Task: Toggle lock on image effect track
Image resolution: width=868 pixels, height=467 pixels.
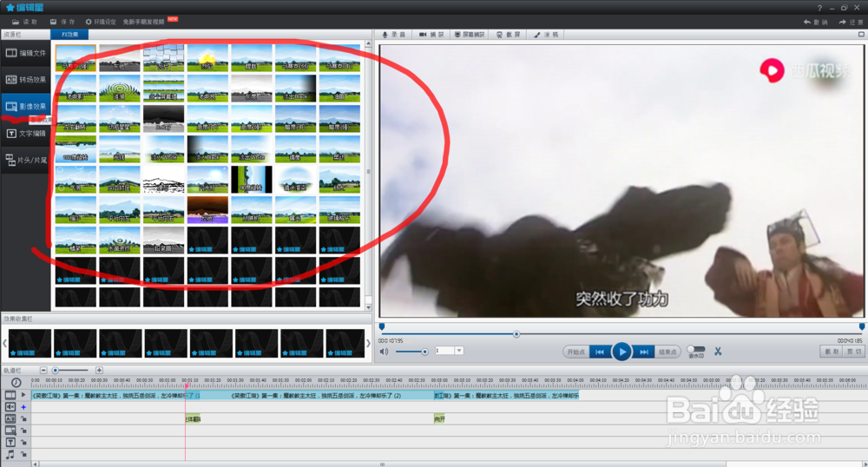Action: 23,431
